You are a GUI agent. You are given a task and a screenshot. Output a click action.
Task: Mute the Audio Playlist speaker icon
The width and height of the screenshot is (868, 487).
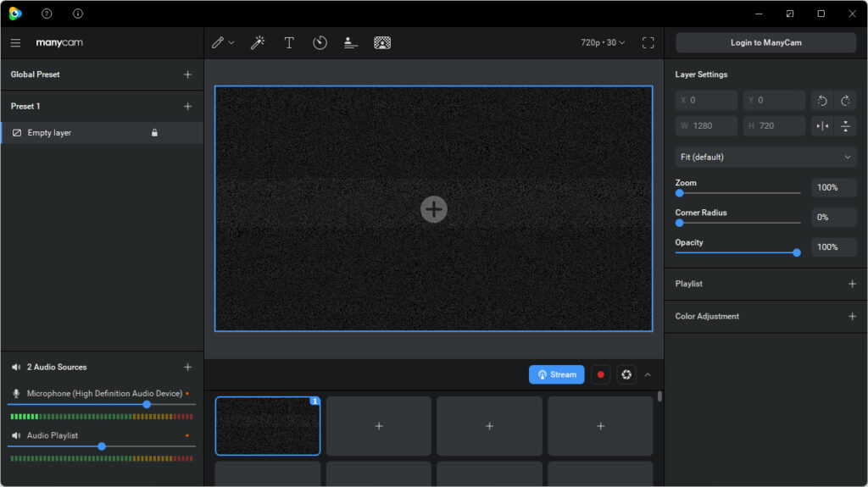(16, 435)
